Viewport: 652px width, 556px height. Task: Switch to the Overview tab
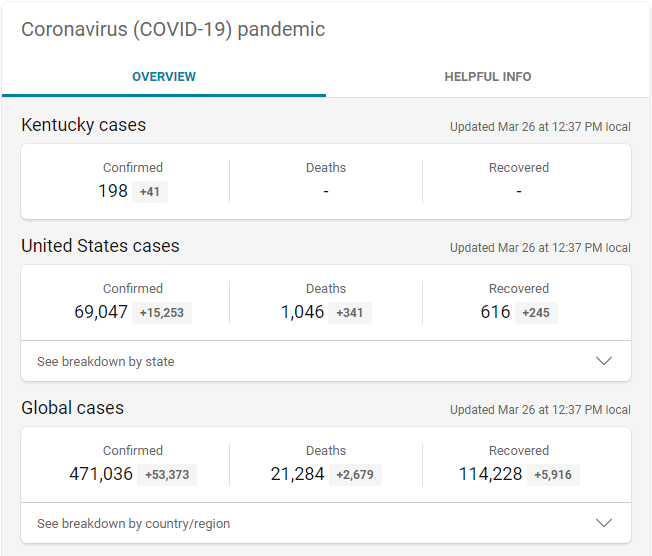164,77
